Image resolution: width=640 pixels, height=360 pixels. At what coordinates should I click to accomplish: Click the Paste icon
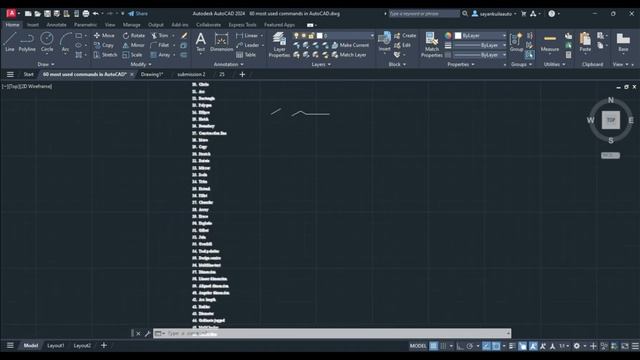point(585,42)
